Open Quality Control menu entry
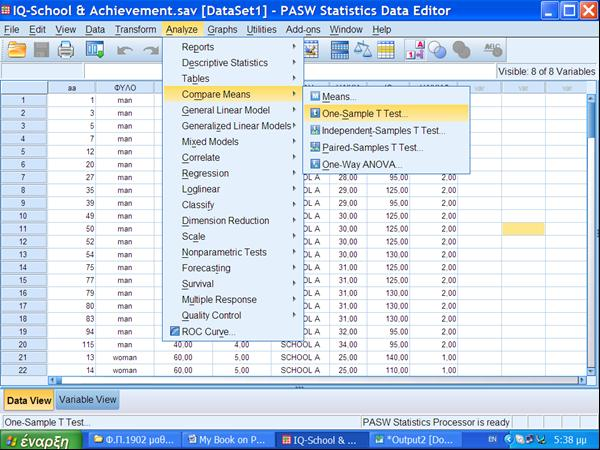This screenshot has height=450, width=600. [x=233, y=315]
